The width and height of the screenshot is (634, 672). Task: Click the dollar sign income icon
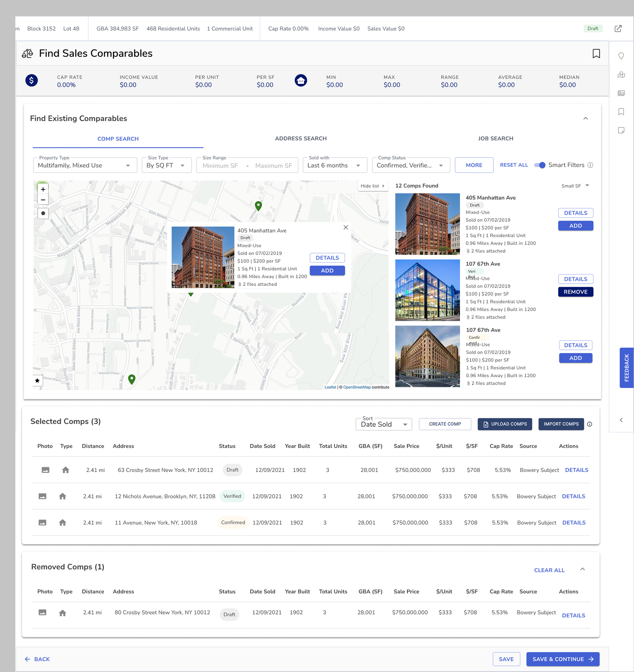coord(31,80)
